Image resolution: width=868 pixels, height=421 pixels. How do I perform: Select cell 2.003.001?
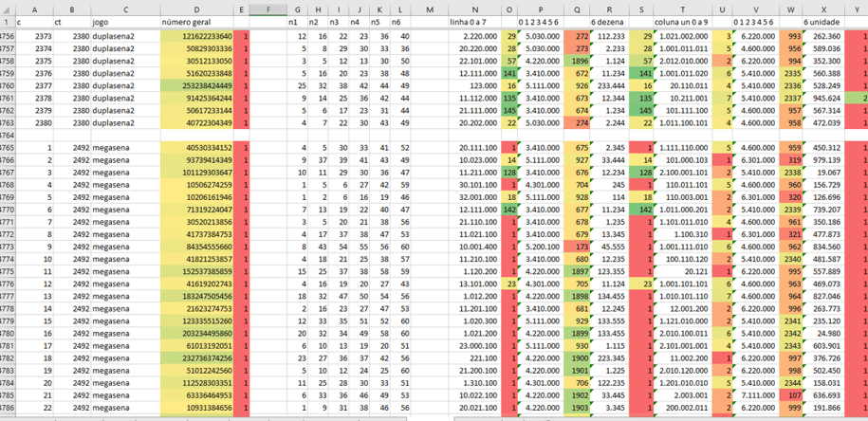pos(683,395)
